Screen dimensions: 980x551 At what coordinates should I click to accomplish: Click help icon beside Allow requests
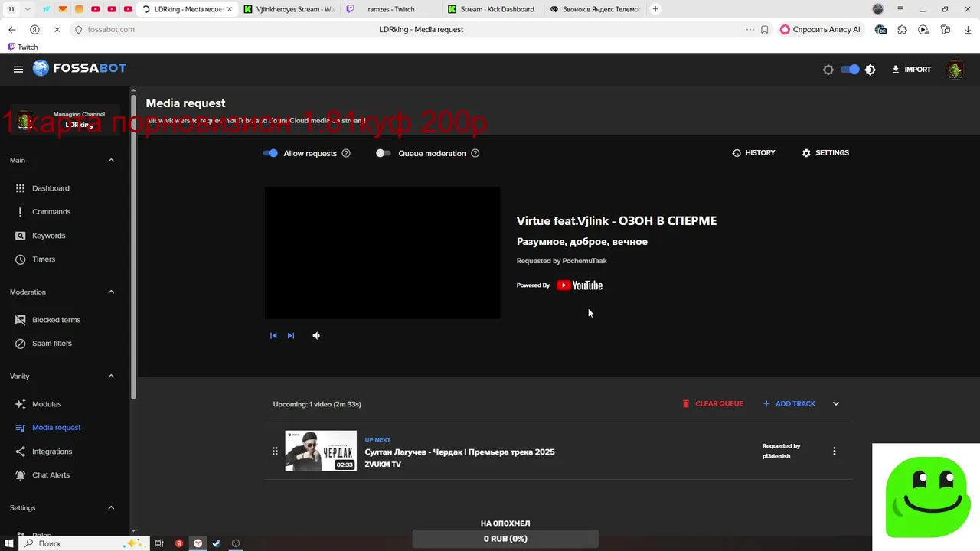[346, 153]
